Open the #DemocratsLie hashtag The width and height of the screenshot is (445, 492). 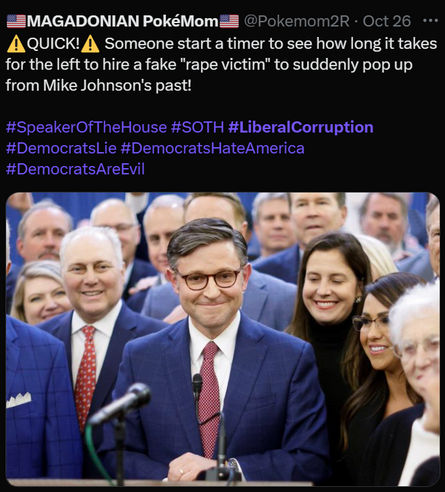[61, 148]
